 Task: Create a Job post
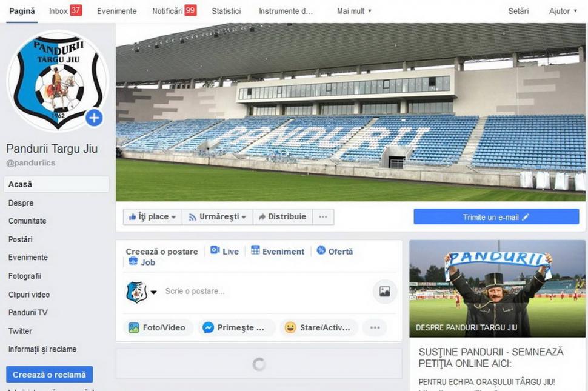[x=142, y=262]
